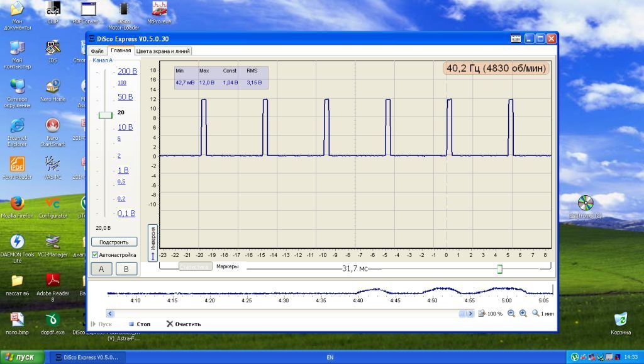Click the Маркеры label
Viewport: 644px width, 364px height.
coord(227,266)
